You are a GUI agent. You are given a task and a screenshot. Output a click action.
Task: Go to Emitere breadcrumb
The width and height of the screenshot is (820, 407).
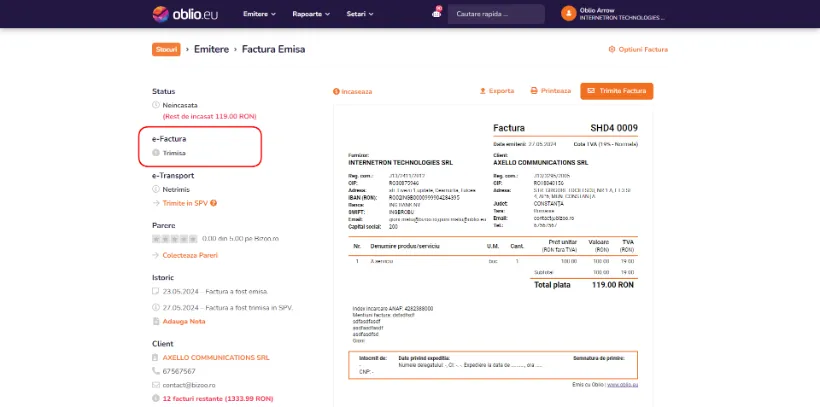click(211, 49)
